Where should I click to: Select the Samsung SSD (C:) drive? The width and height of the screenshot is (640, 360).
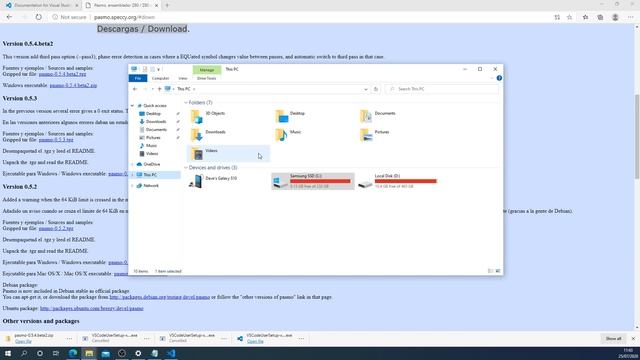click(313, 181)
